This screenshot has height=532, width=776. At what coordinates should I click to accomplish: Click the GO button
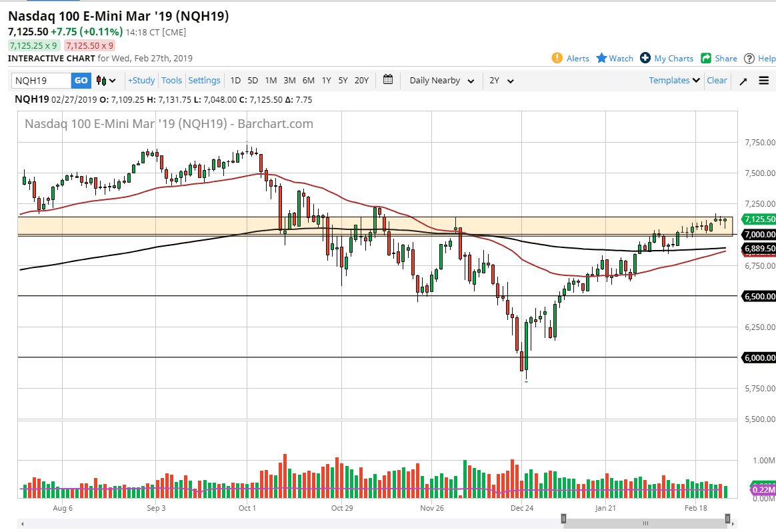click(81, 80)
